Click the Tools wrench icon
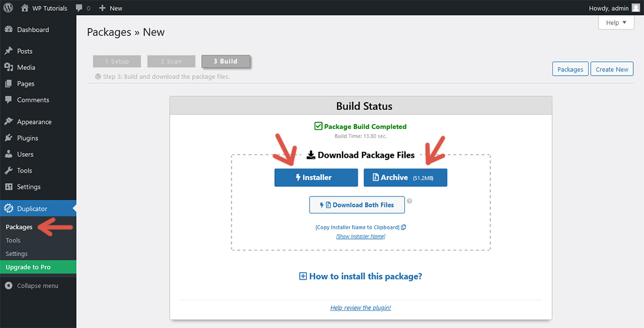Image resolution: width=644 pixels, height=328 pixels. pyautogui.click(x=9, y=170)
